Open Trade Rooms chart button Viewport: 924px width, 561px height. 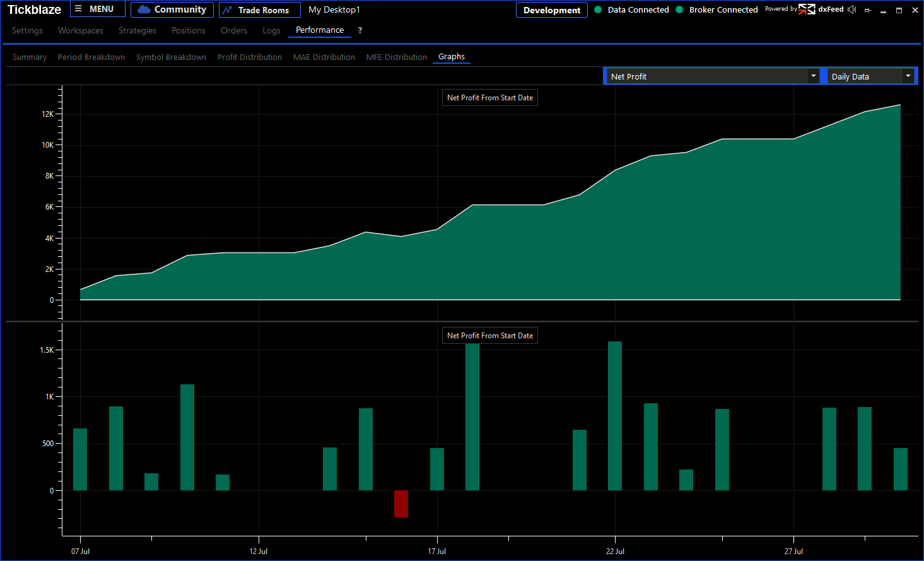[x=259, y=10]
